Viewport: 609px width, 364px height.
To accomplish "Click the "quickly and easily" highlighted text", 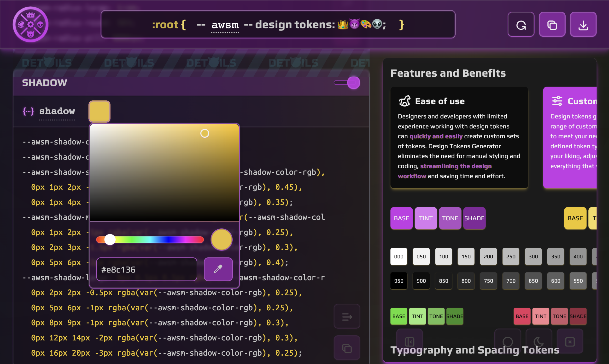I will coord(436,136).
